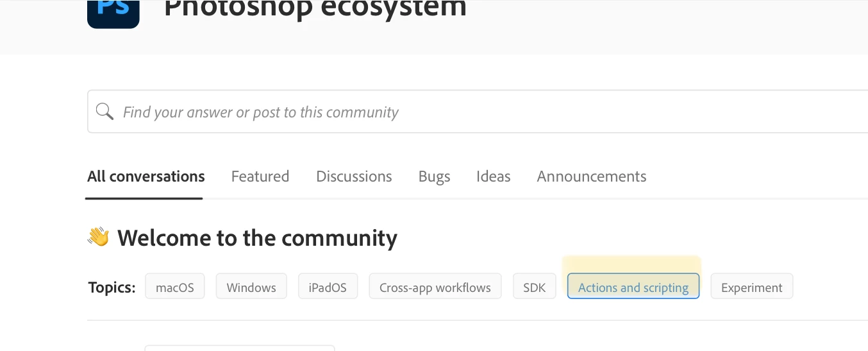Open the Featured tab
Viewport: 868px width, 351px height.
tap(260, 176)
